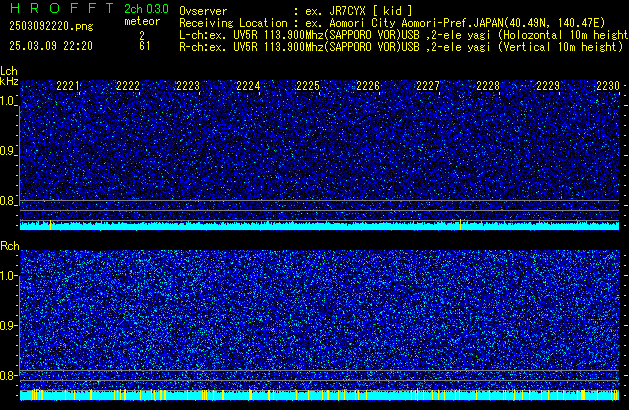Select the 2223 time tick label

tap(188, 86)
